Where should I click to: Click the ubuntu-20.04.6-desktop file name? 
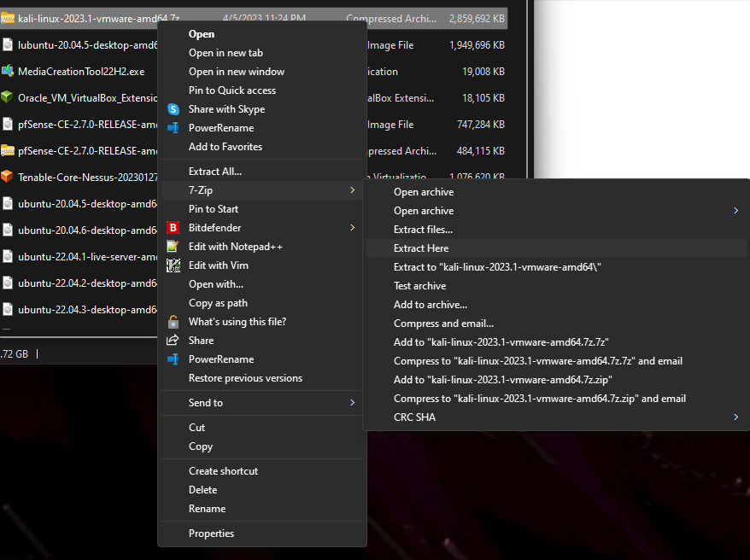(x=88, y=230)
